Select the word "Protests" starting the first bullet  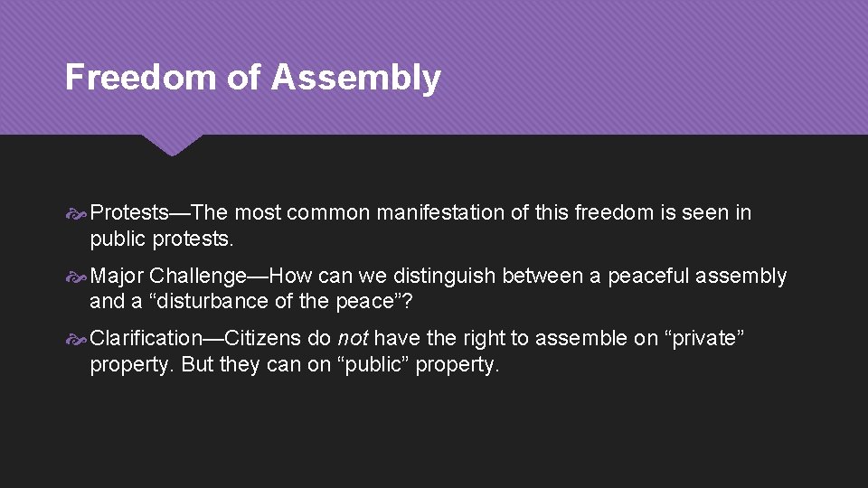pyautogui.click(x=129, y=213)
